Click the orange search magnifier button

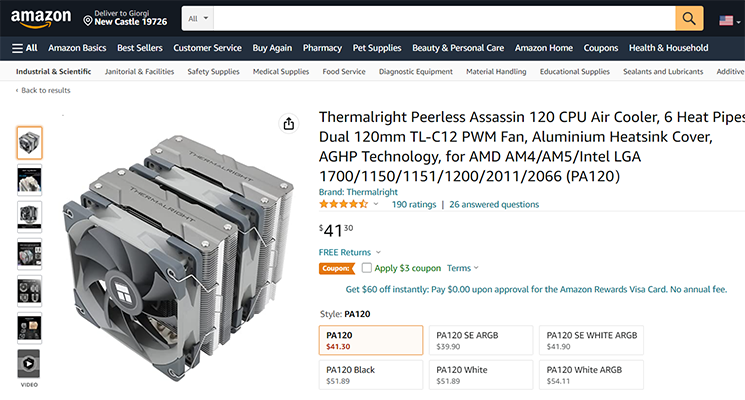(x=689, y=19)
